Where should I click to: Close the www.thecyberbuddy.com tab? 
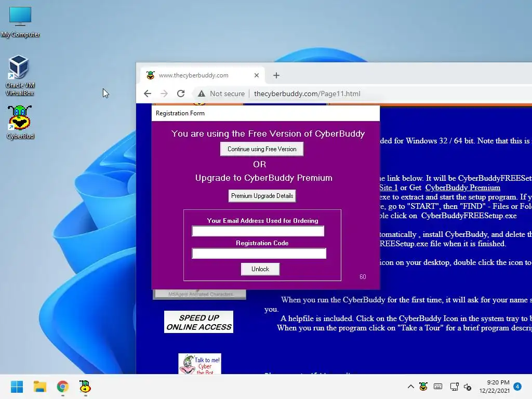tap(257, 75)
